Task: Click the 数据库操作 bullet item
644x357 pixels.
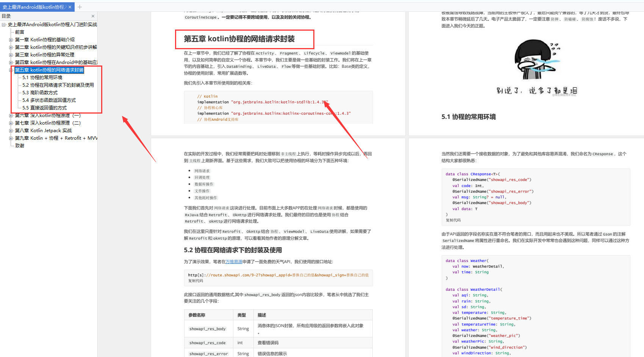Action: [204, 184]
